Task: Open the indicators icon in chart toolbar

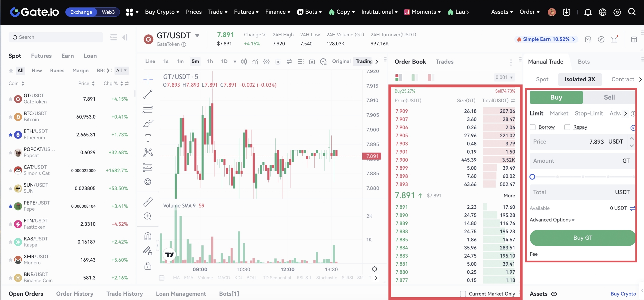Action: [255, 62]
